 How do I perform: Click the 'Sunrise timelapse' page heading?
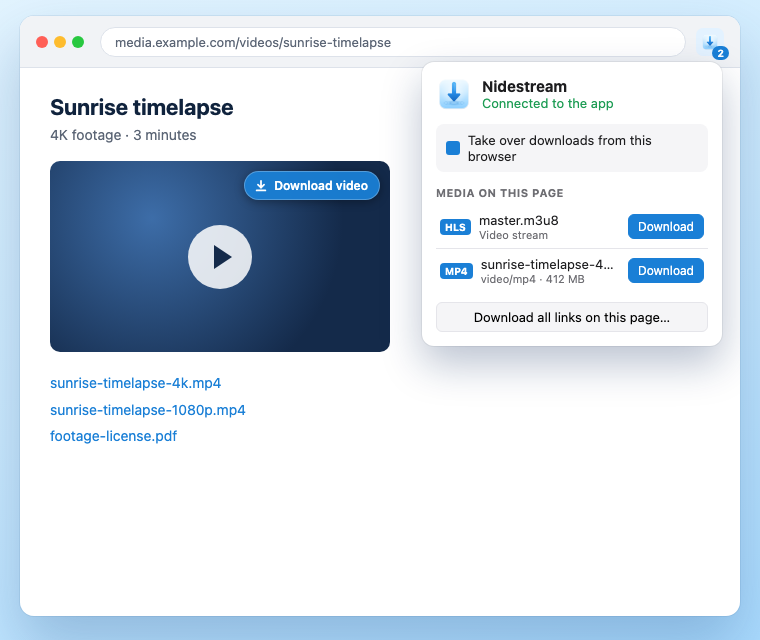coord(142,107)
